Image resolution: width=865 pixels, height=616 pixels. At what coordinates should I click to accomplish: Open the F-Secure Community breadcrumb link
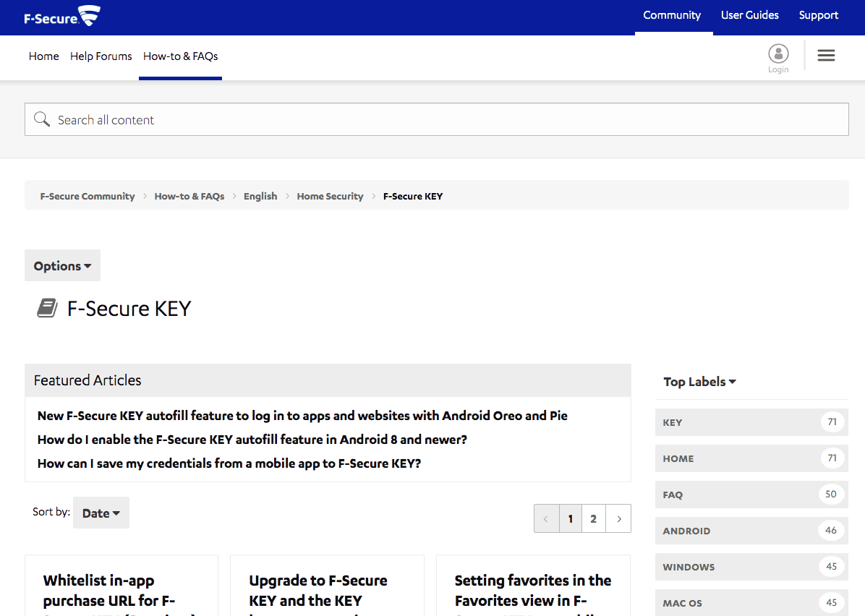click(x=87, y=196)
